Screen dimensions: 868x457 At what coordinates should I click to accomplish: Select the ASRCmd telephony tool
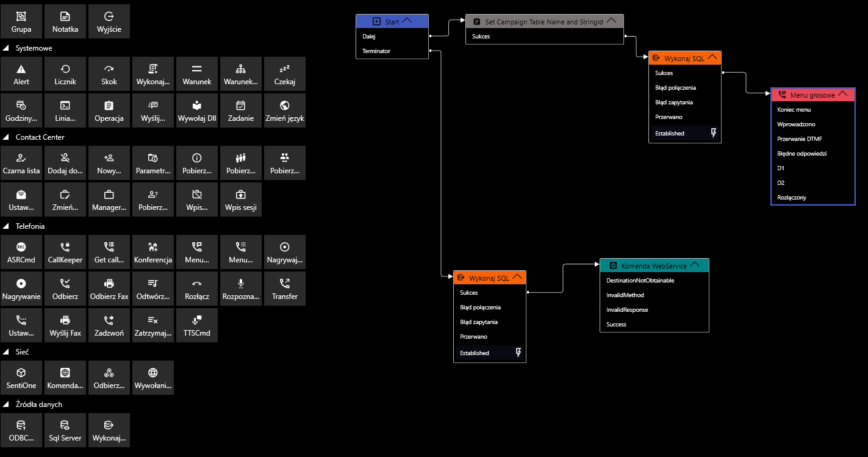[21, 251]
